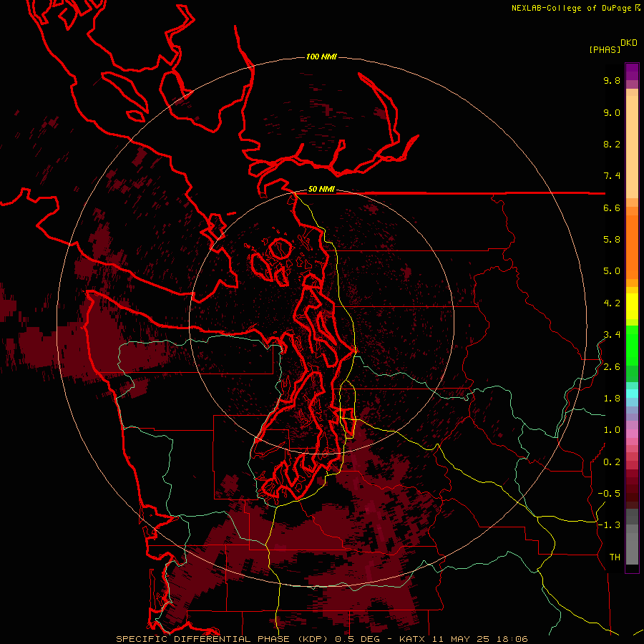This screenshot has height=644, width=644.
Task: Click the bright green color scale segment
Action: tap(632, 346)
